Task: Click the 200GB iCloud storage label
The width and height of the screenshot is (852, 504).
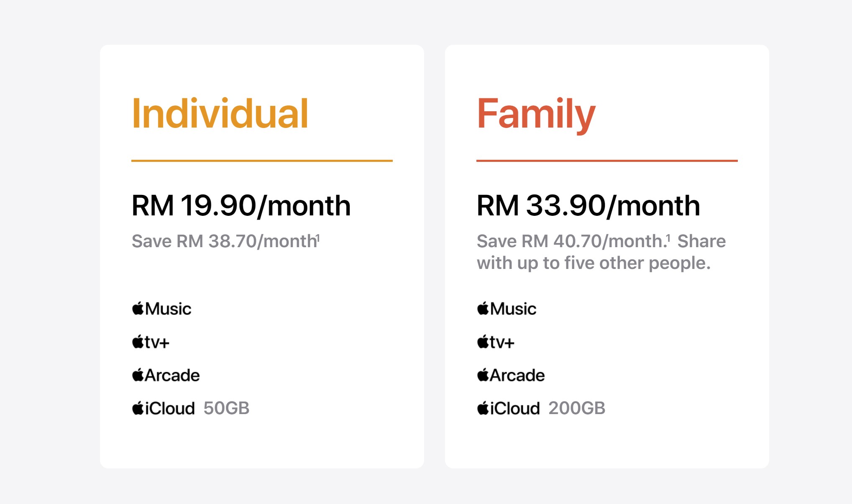Action: click(577, 408)
